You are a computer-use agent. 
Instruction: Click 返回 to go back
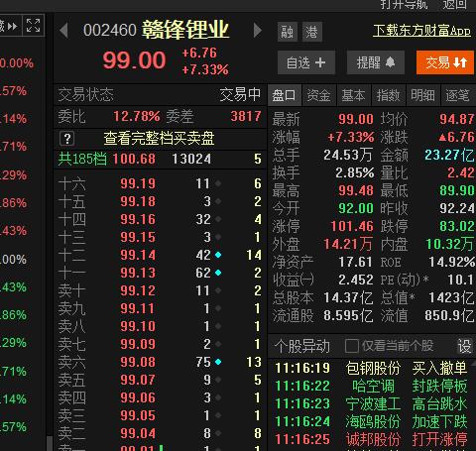(x=455, y=5)
